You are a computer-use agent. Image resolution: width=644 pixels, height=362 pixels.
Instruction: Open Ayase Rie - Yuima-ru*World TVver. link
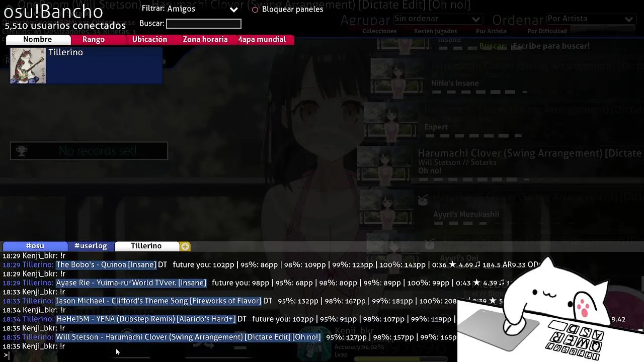coord(131,283)
